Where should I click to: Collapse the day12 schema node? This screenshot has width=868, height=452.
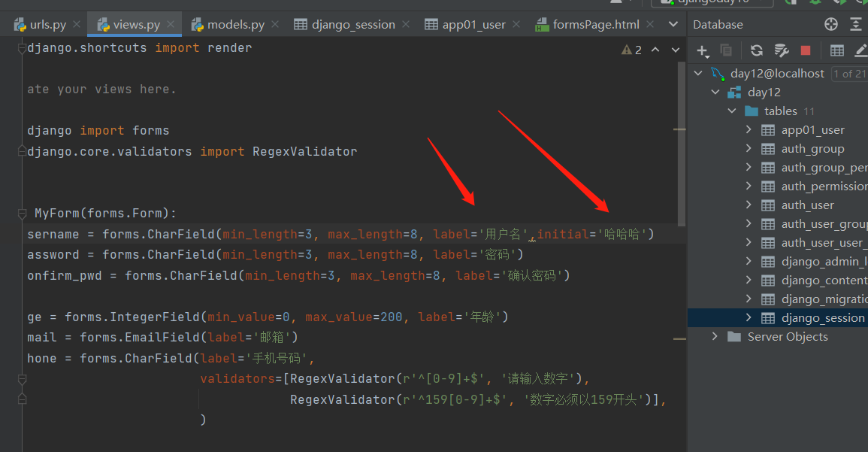(x=715, y=92)
